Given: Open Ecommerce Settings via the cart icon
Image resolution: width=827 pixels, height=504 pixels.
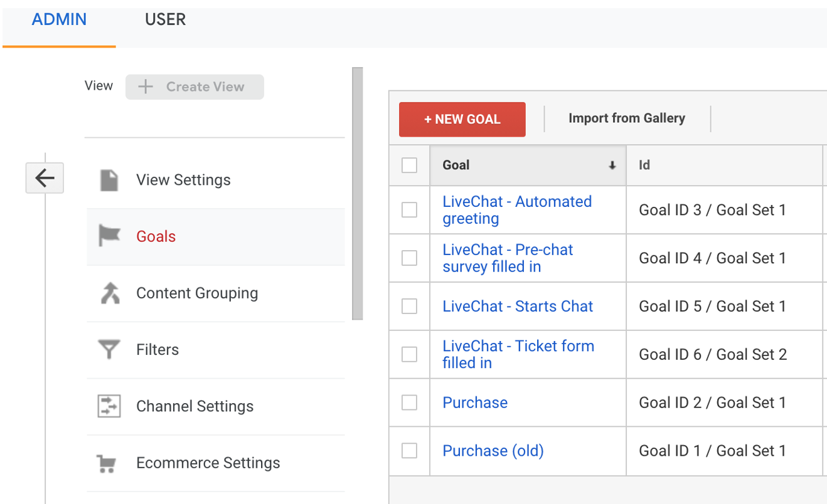Looking at the screenshot, I should click(108, 463).
